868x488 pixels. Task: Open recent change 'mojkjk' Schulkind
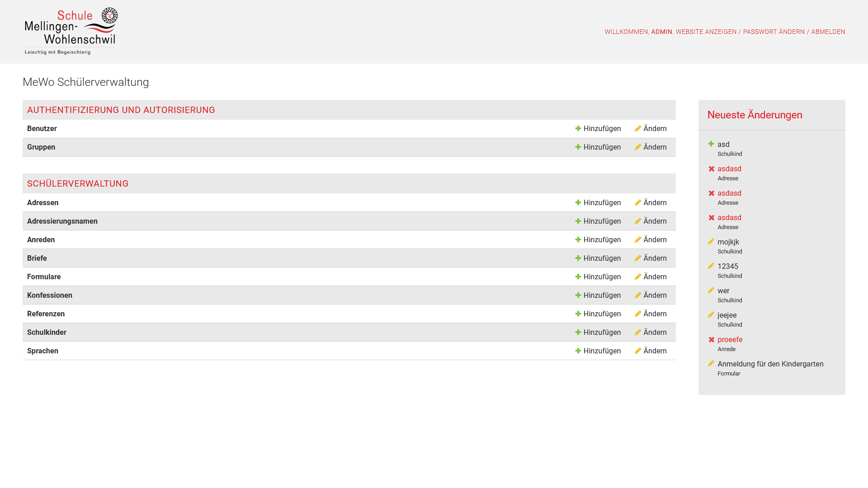728,242
